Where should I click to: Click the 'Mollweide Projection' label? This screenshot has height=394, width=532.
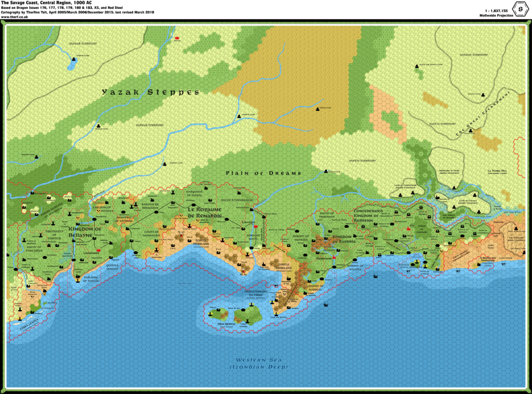pos(497,15)
